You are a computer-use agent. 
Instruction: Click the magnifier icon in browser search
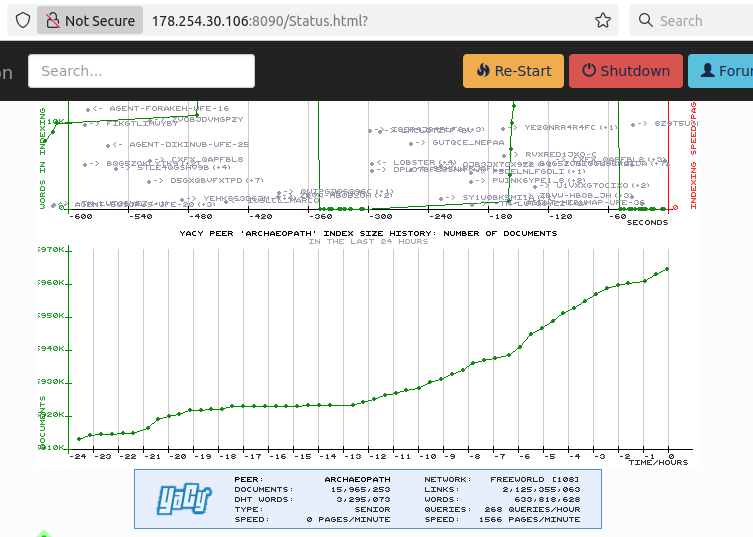coord(645,20)
